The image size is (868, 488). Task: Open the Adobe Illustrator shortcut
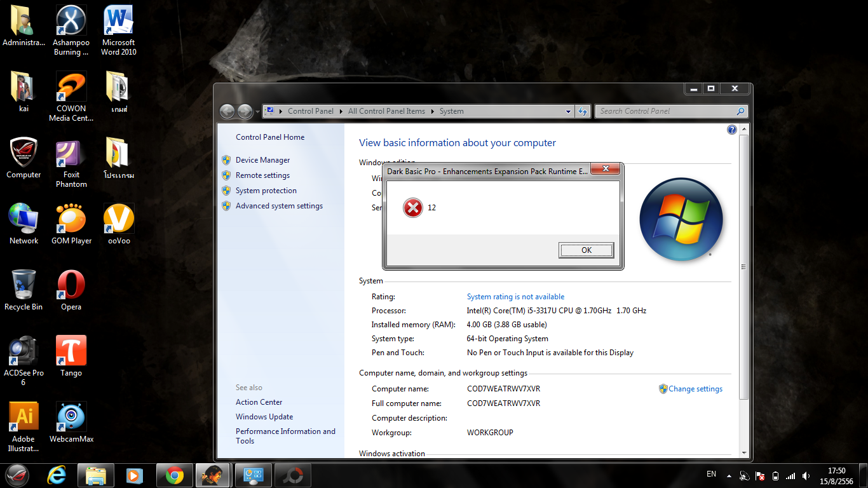click(24, 427)
